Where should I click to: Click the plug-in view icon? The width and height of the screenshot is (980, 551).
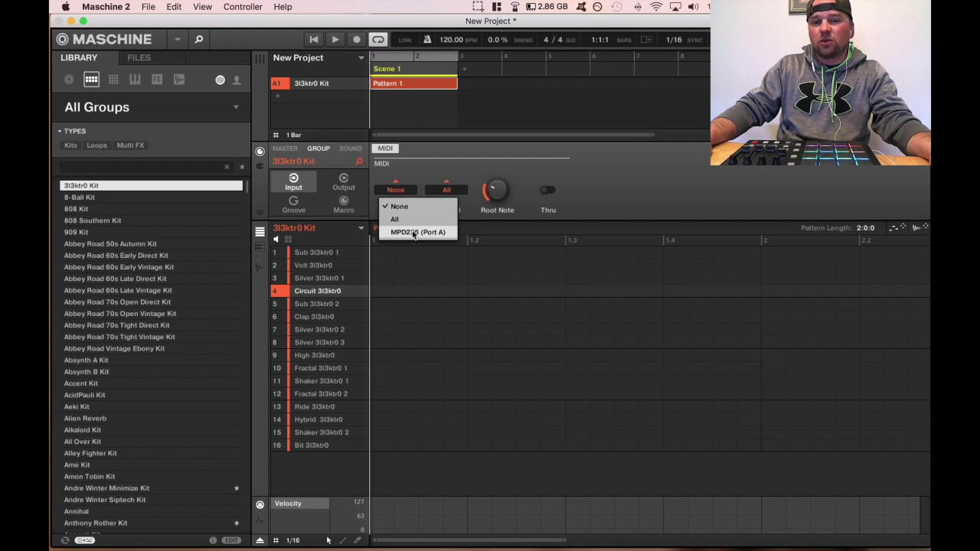(260, 165)
